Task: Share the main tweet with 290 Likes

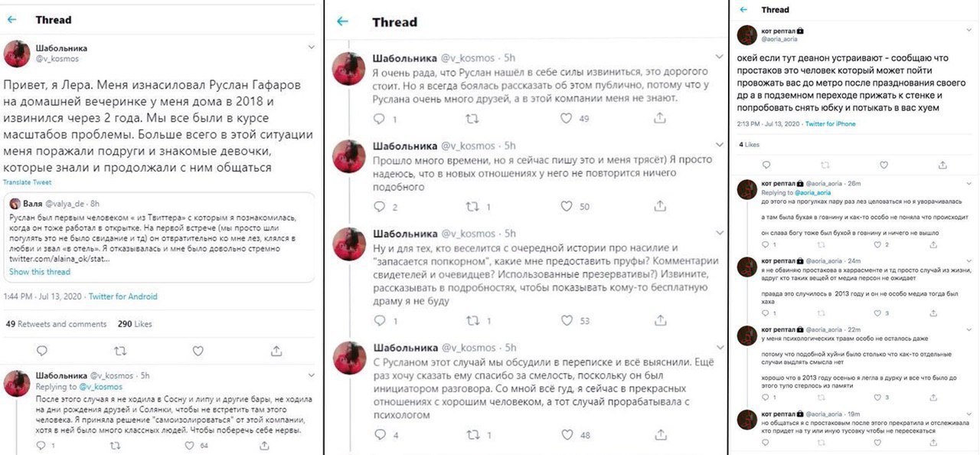Action: click(x=276, y=351)
